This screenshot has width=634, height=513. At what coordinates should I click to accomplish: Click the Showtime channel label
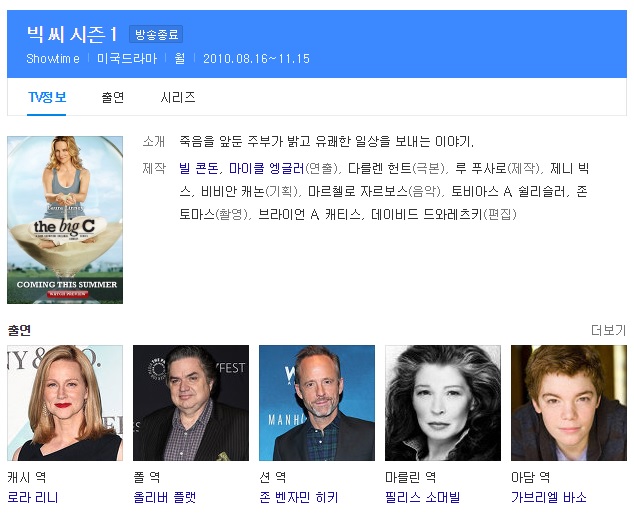[53, 58]
